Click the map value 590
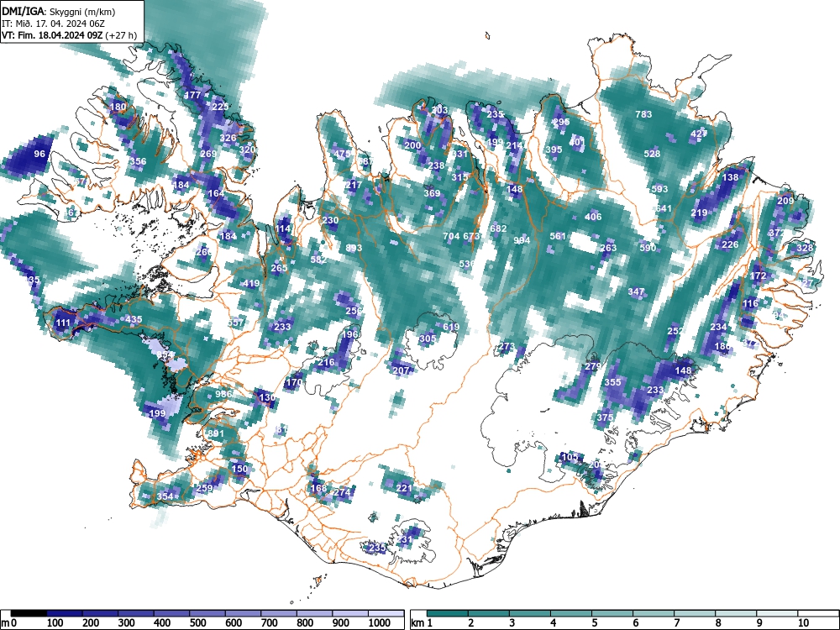This screenshot has width=840, height=630. 648,248
